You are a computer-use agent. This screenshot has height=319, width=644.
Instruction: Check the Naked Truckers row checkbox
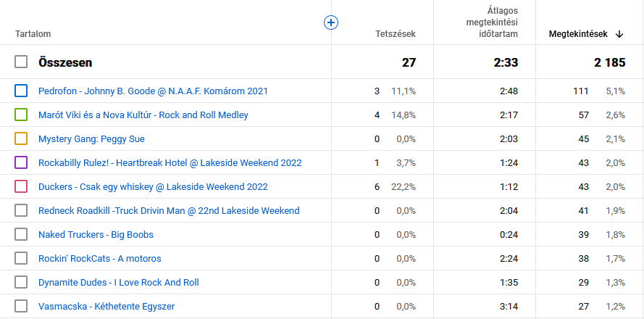pos(21,234)
